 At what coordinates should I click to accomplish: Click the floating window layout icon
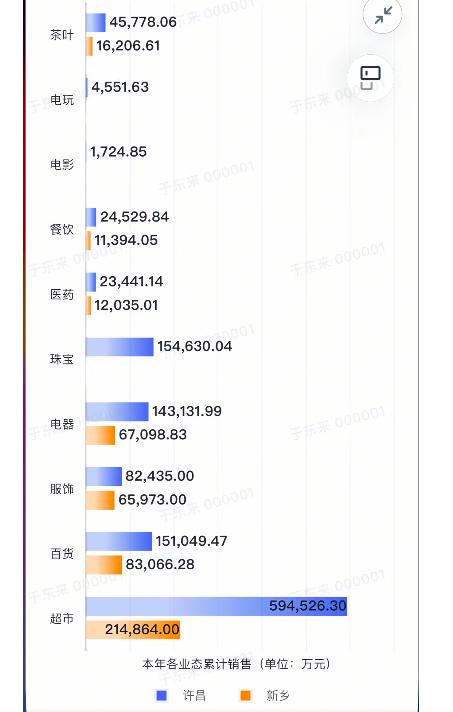click(370, 78)
